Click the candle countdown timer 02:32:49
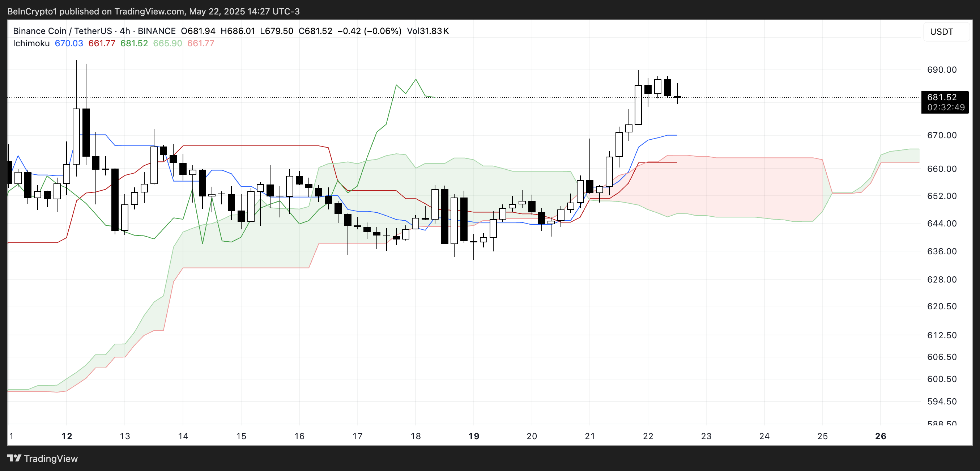 [946, 108]
